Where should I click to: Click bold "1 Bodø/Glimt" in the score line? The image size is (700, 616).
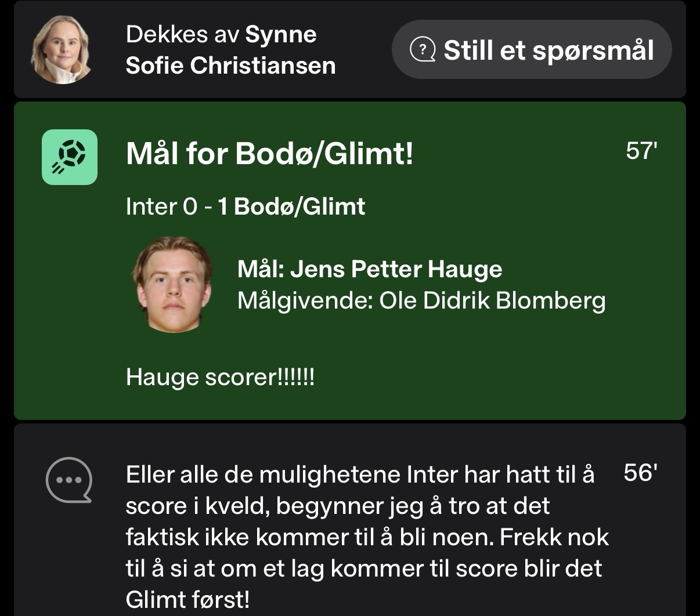click(x=291, y=207)
